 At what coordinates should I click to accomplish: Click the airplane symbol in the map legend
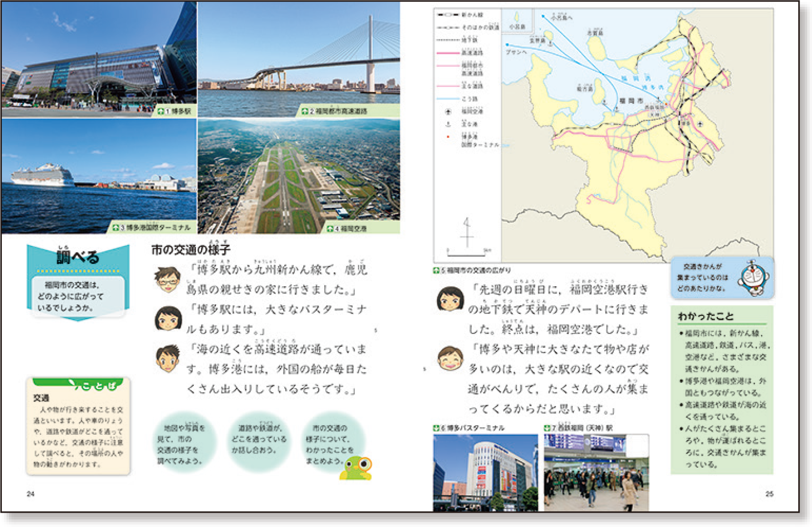(448, 111)
